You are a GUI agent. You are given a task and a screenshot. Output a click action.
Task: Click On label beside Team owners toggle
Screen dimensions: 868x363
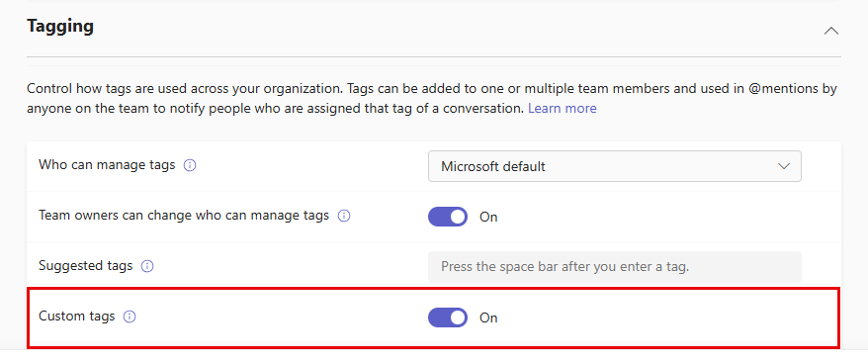tap(488, 218)
